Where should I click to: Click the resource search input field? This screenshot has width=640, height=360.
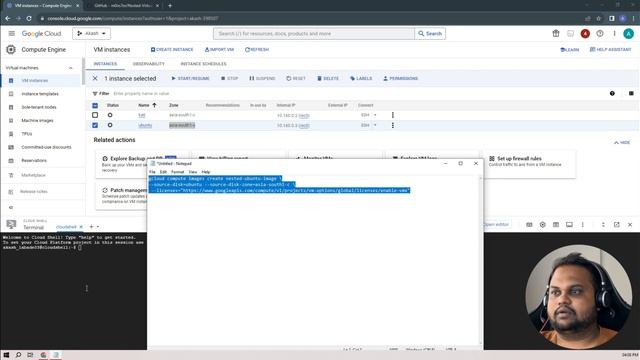point(313,33)
